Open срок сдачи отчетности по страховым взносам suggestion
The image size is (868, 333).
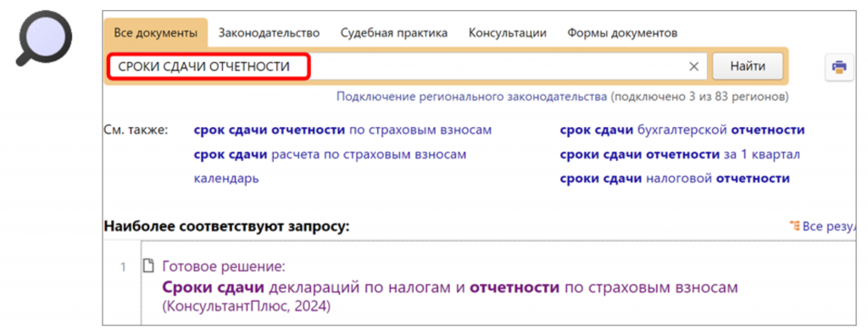coord(342,130)
